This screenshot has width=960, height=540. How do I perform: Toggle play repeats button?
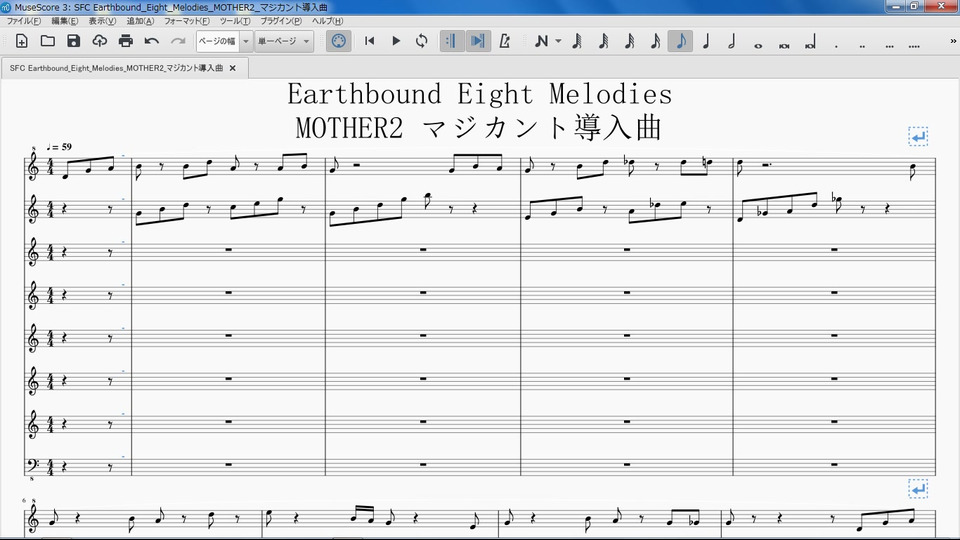[x=451, y=41]
